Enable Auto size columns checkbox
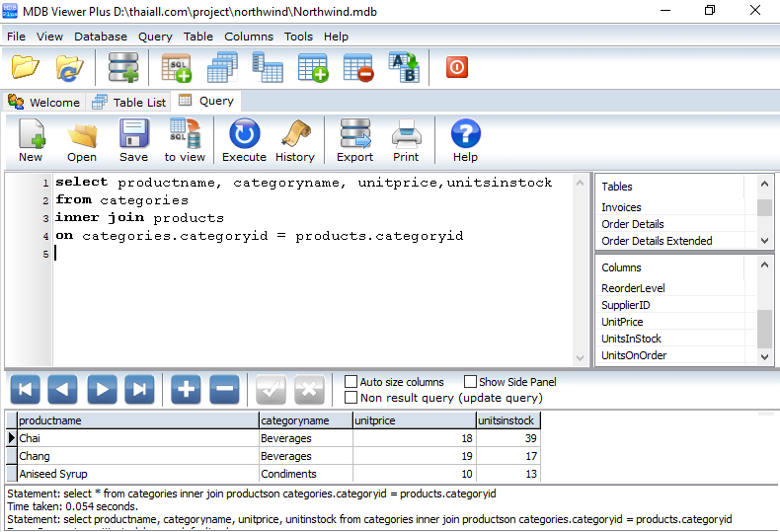This screenshot has width=780, height=532. coord(351,382)
